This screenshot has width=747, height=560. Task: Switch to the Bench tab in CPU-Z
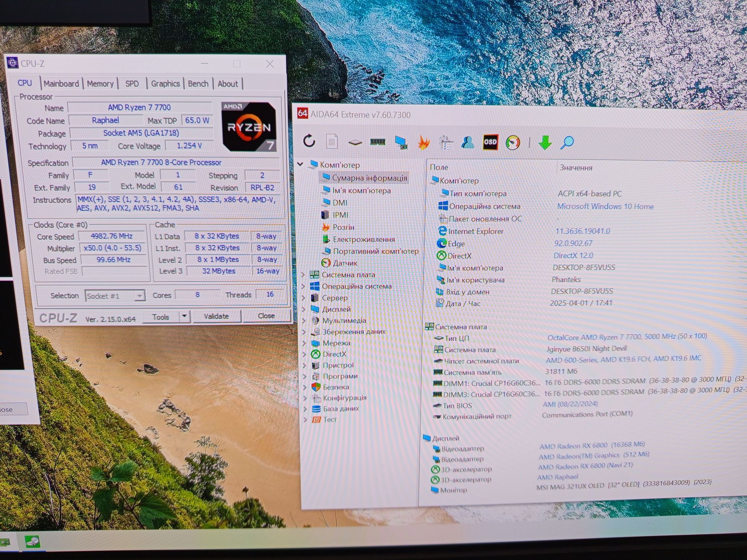(x=198, y=84)
